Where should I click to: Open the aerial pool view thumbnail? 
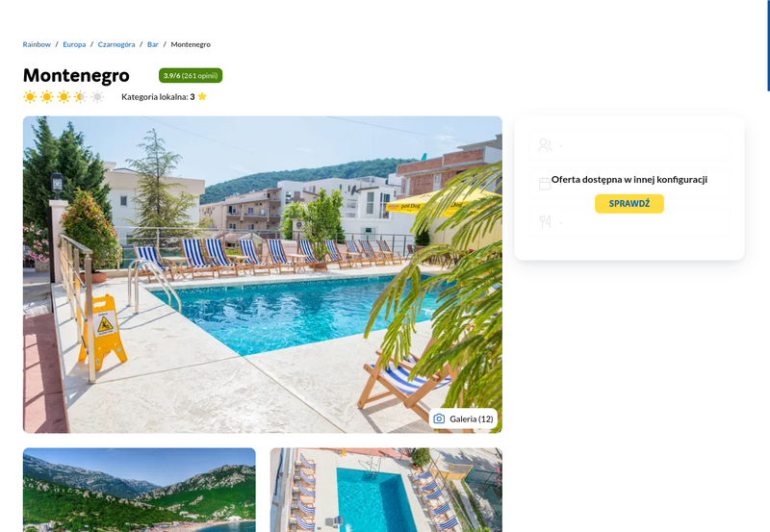[387, 490]
